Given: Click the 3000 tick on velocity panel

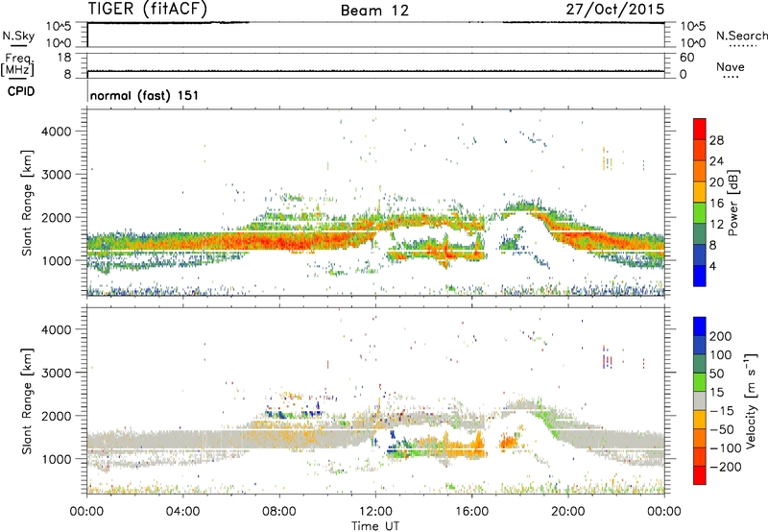Looking at the screenshot, I should coord(56,373).
